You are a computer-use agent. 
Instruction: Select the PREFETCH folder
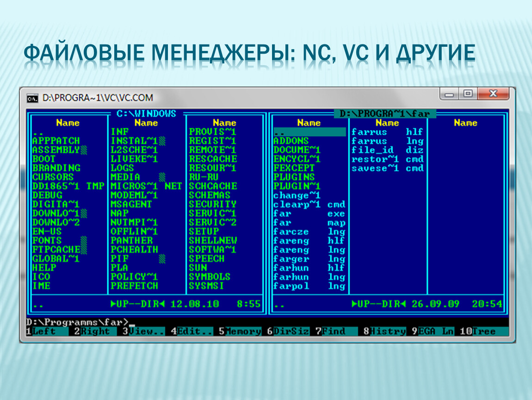(x=134, y=286)
